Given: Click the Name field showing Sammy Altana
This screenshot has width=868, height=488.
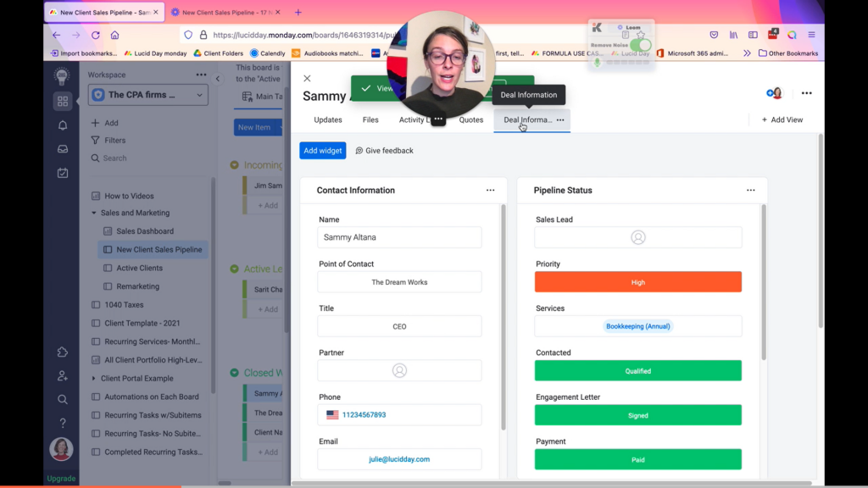Looking at the screenshot, I should tap(399, 237).
